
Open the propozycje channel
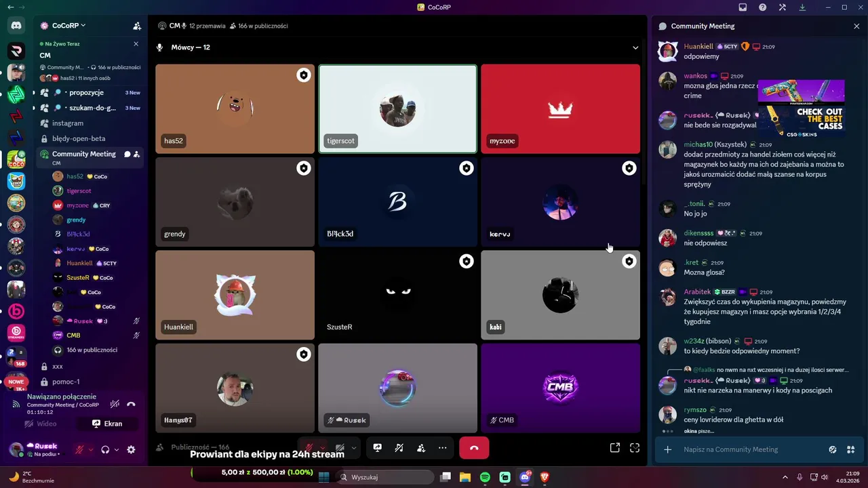pyautogui.click(x=90, y=93)
